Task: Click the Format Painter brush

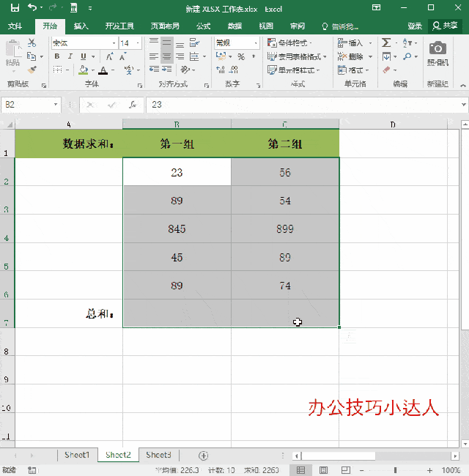Action: 32,70
